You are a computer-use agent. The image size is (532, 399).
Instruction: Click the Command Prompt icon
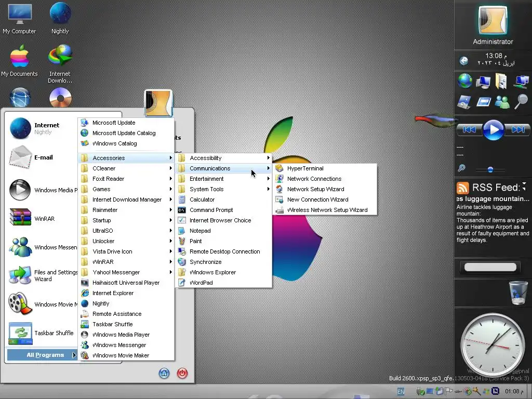pyautogui.click(x=182, y=210)
